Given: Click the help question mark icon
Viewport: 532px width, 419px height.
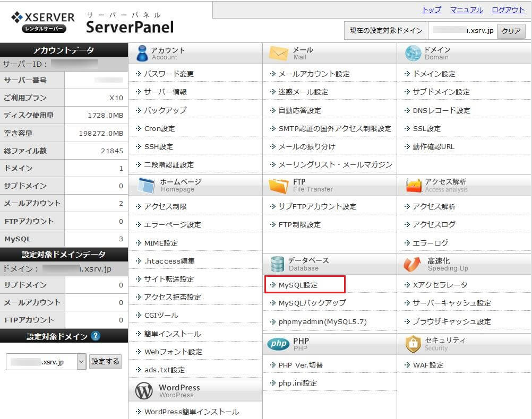Looking at the screenshot, I should point(96,336).
